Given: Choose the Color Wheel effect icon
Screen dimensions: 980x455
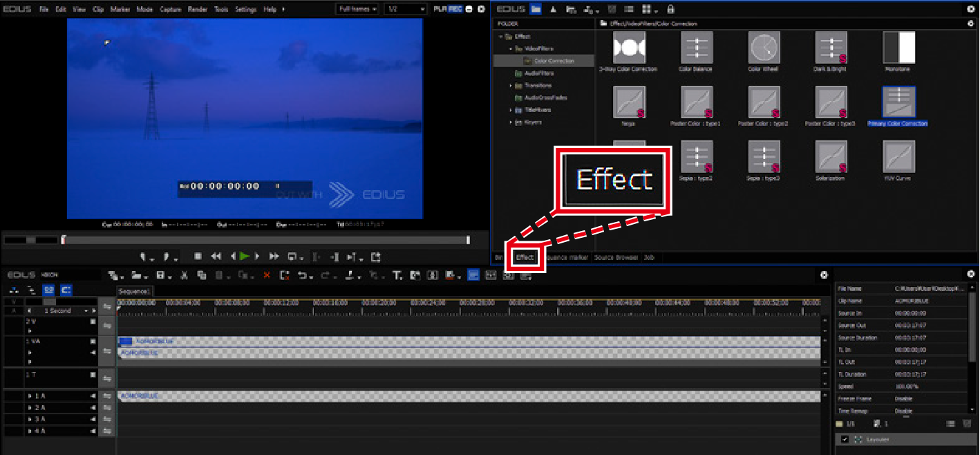Looking at the screenshot, I should (x=764, y=48).
